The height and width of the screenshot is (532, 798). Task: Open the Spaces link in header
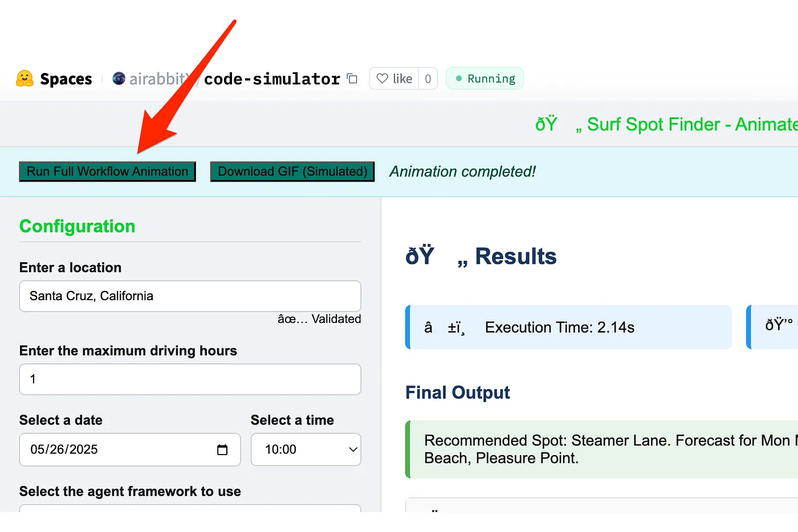[x=66, y=79]
